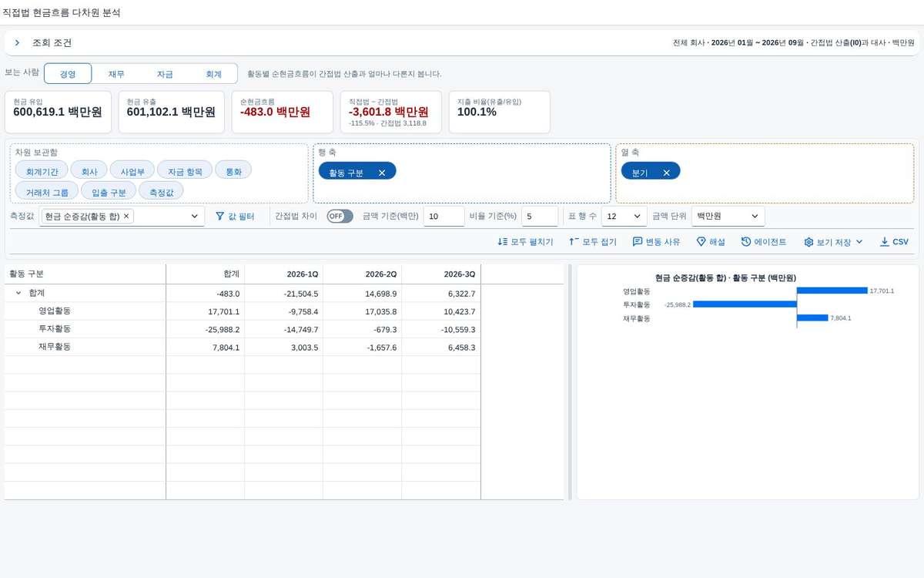This screenshot has height=578, width=924.
Task: Remove 활동 구분 chip from row axis
Action: click(x=382, y=173)
